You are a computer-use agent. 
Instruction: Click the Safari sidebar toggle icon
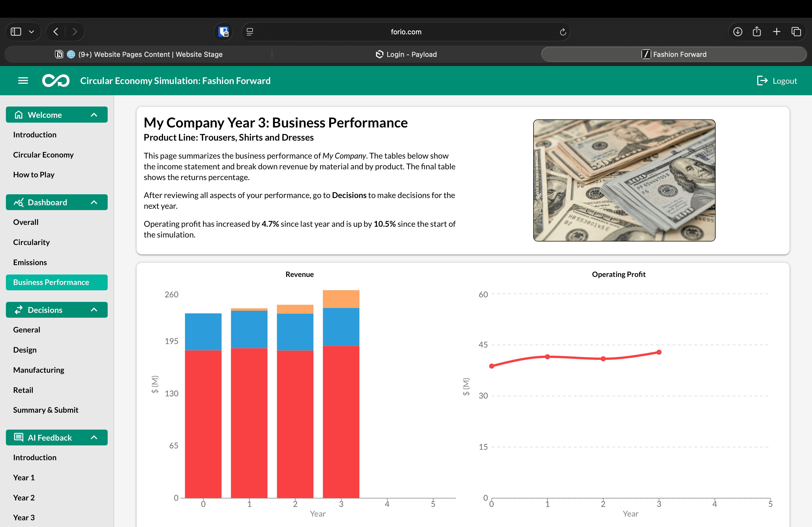[16, 32]
